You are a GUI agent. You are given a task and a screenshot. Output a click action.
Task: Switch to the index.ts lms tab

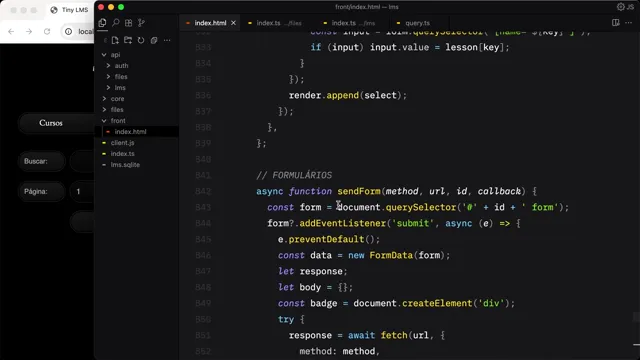(353, 23)
